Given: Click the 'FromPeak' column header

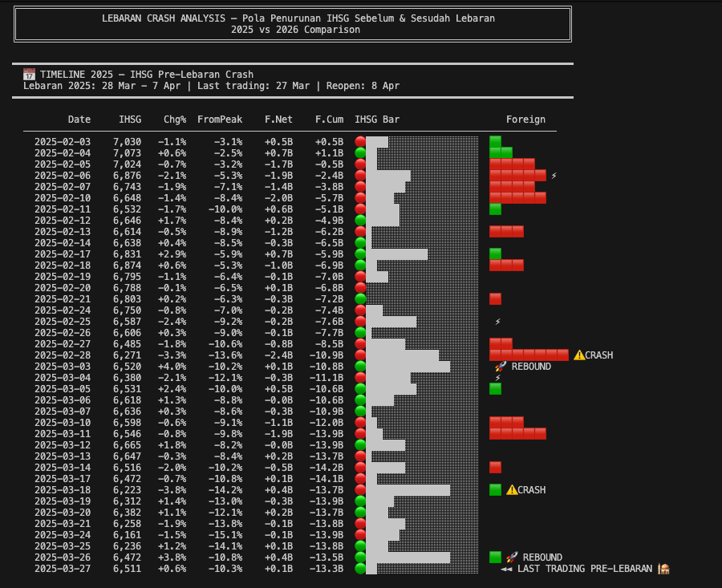Looking at the screenshot, I should click(x=220, y=120).
